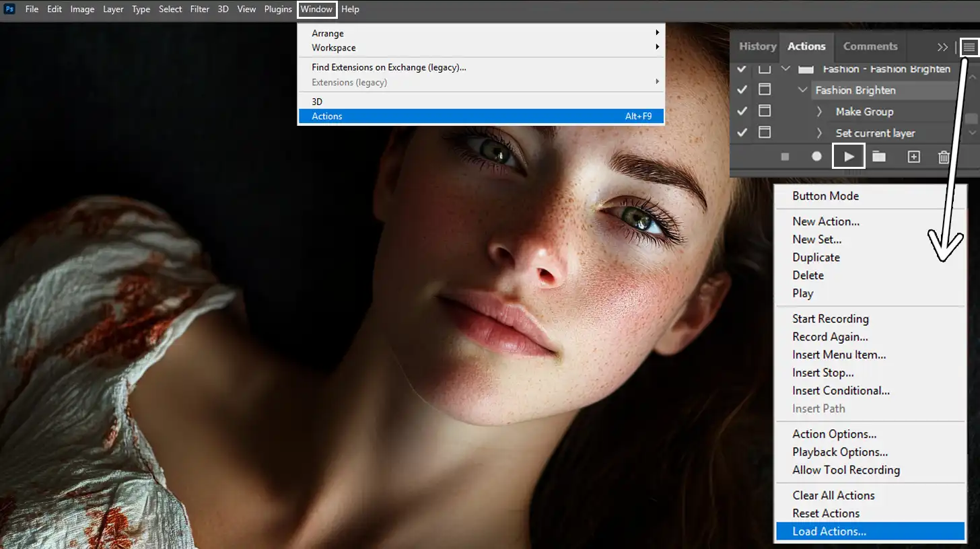980x549 pixels.
Task: Open the 3D menu in the menu bar
Action: [x=223, y=9]
